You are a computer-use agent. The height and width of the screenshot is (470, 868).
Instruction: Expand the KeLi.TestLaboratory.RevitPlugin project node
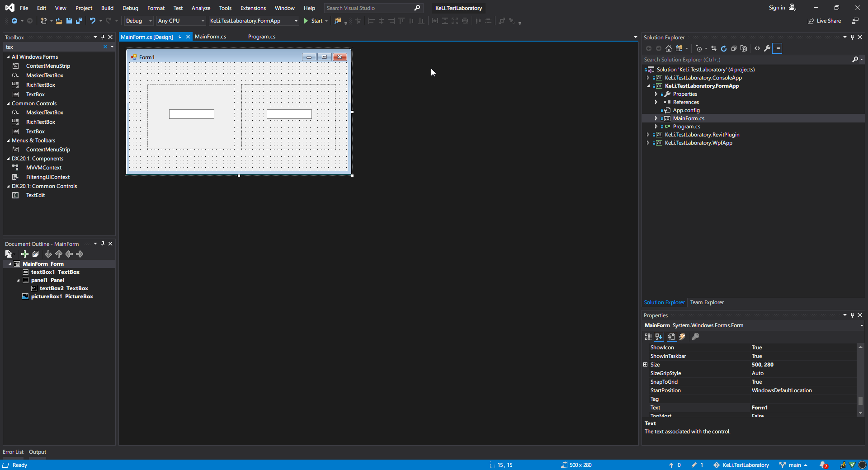click(x=648, y=134)
